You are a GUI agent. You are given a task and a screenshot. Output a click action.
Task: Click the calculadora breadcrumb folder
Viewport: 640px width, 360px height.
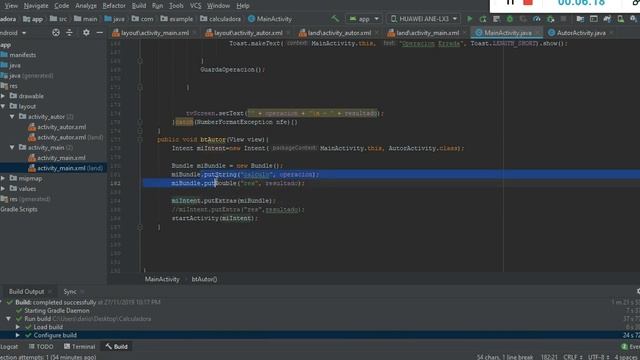220,19
